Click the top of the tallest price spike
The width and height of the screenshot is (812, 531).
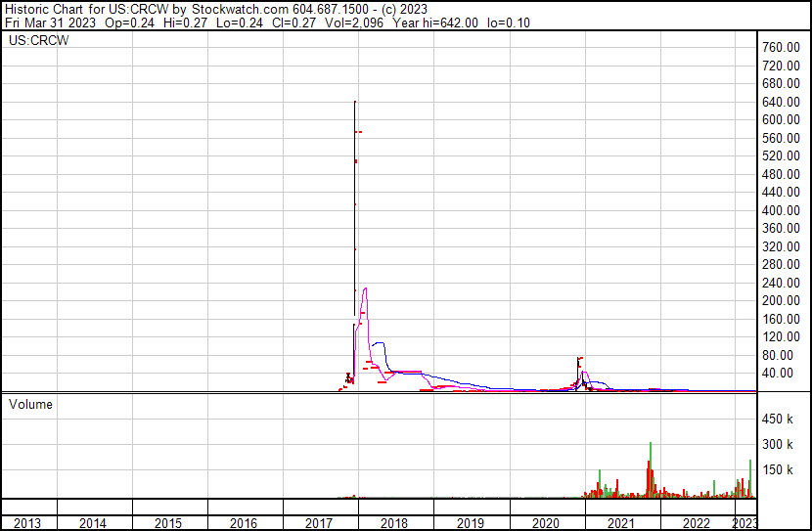pos(354,102)
